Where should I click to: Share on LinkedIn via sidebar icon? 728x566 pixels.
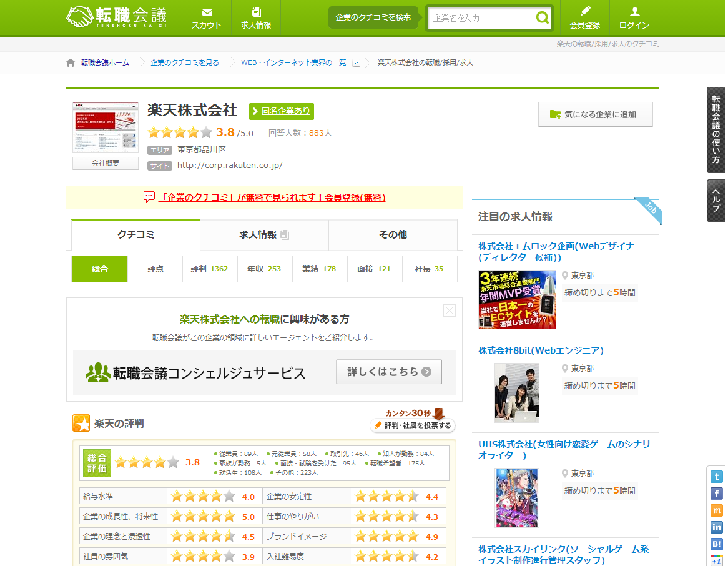click(716, 527)
